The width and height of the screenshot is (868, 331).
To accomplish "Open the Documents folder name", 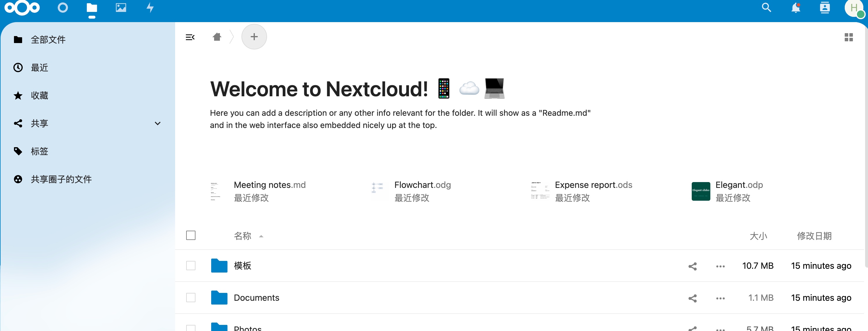I will pos(257,298).
